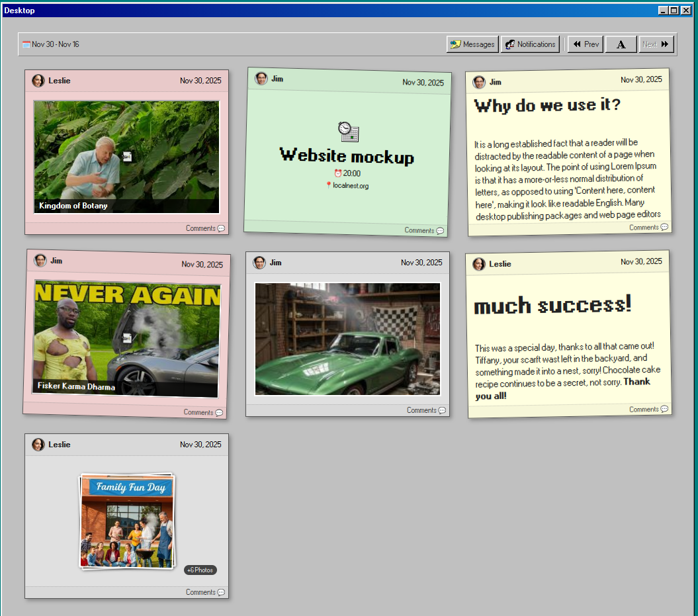Click the calendar icon beside the date range
Screen dimensions: 698x616
click(x=26, y=44)
